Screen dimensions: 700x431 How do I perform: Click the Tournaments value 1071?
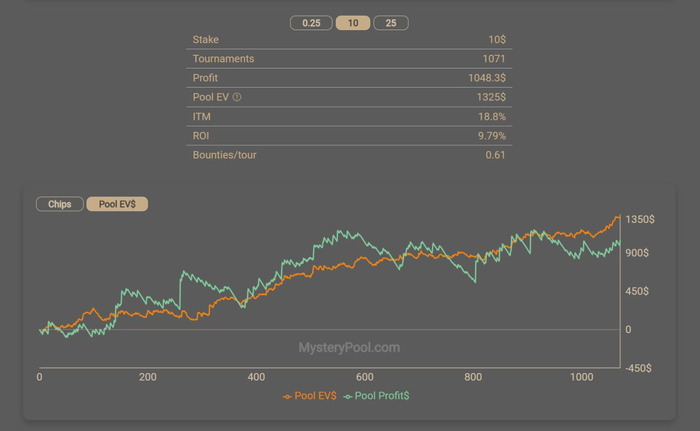[x=494, y=59]
